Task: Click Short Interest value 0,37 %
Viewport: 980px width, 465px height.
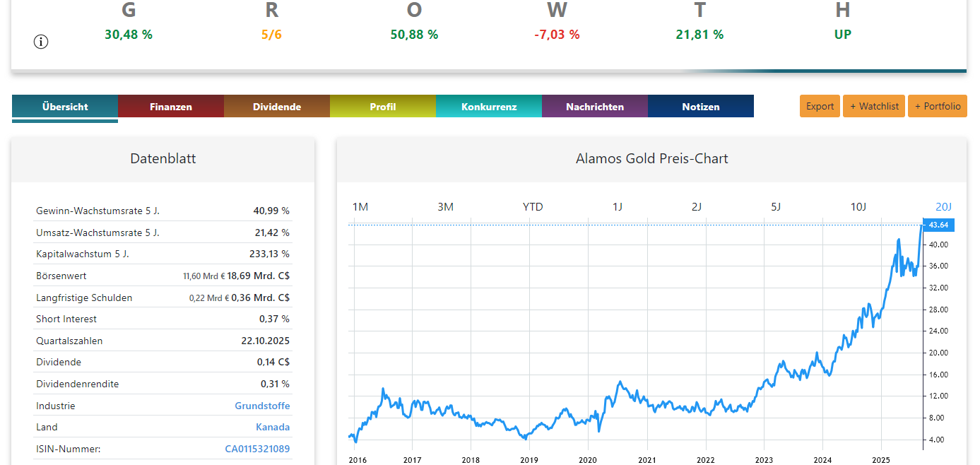Action: click(x=274, y=319)
